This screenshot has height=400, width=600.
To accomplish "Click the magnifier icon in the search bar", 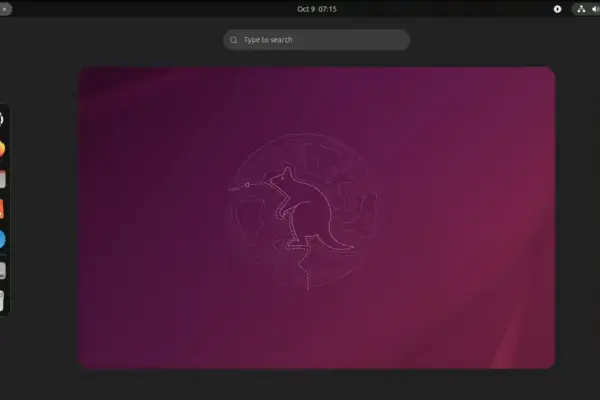I will click(233, 40).
